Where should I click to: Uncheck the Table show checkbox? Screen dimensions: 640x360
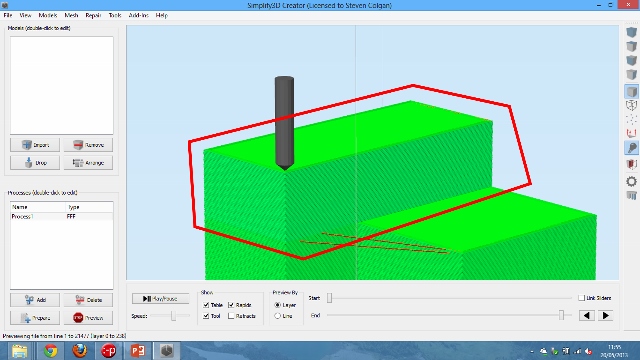206,305
